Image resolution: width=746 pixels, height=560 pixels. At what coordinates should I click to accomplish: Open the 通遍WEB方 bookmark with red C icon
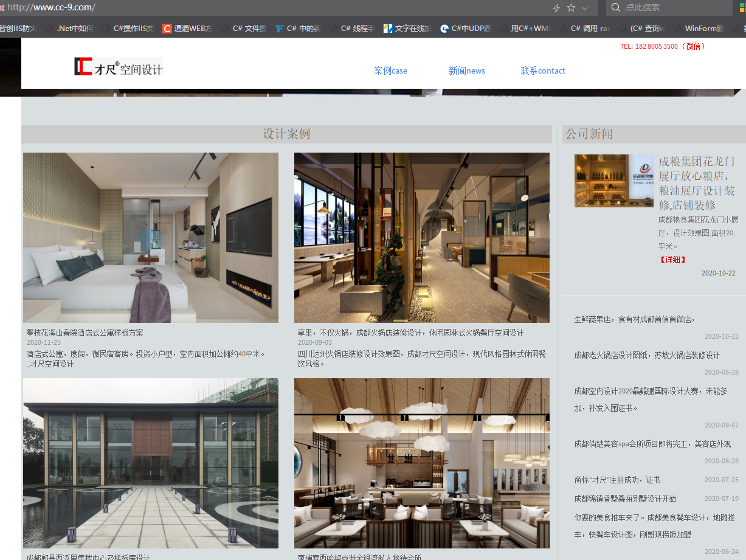pos(187,28)
